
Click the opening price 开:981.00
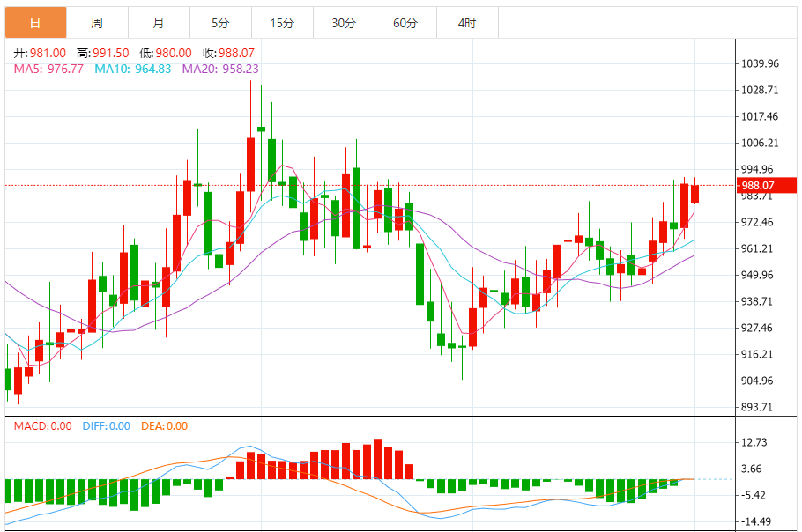pyautogui.click(x=40, y=53)
